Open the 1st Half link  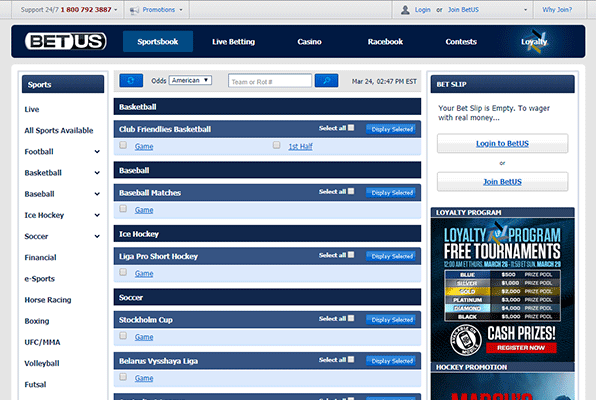point(300,146)
